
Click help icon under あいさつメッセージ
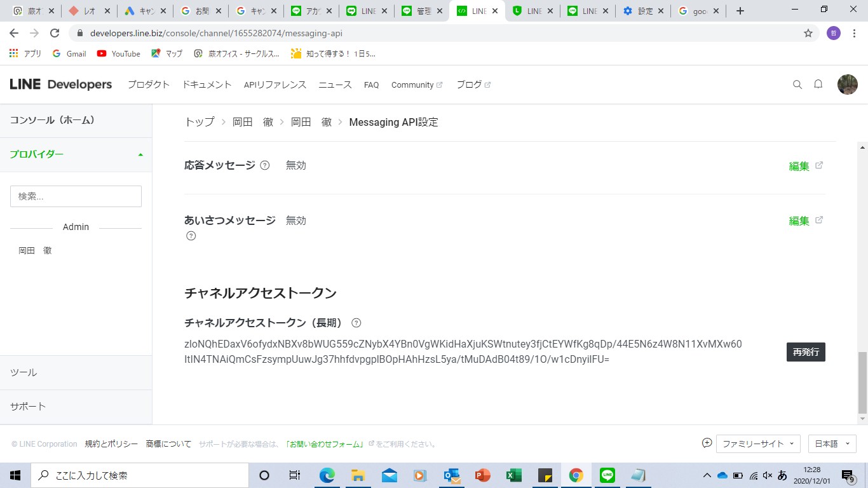click(191, 236)
